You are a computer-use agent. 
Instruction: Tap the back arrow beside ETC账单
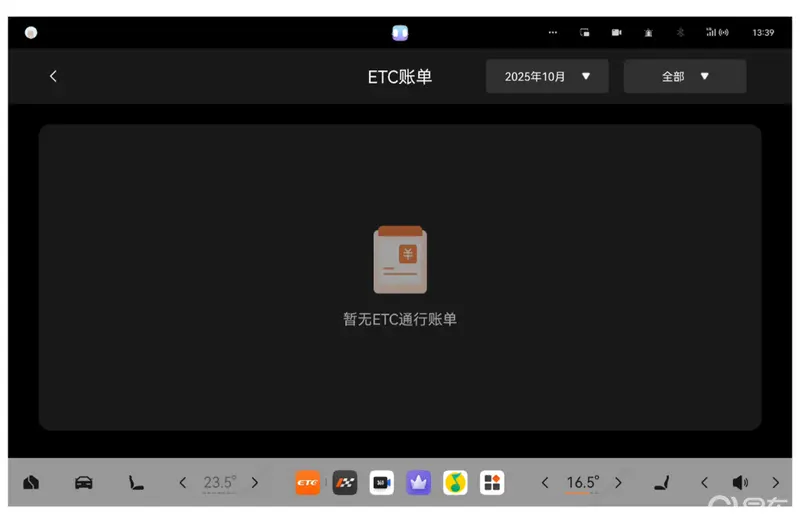point(53,77)
